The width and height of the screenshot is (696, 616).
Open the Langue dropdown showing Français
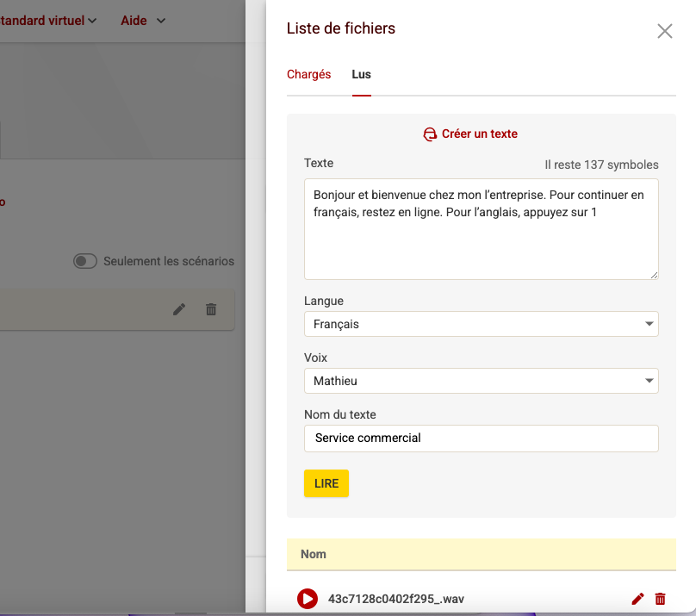click(481, 325)
